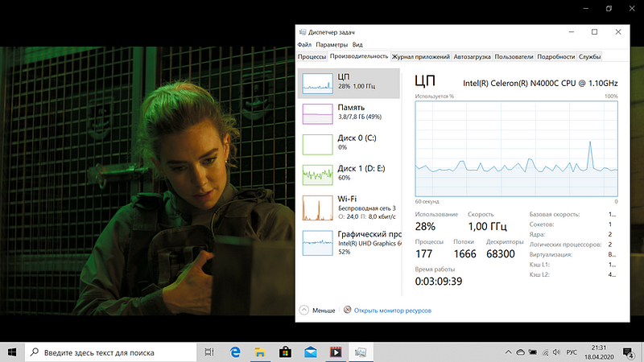Launch Microsoft Edge from taskbar
Image resolution: width=644 pixels, height=362 pixels.
pos(235,352)
